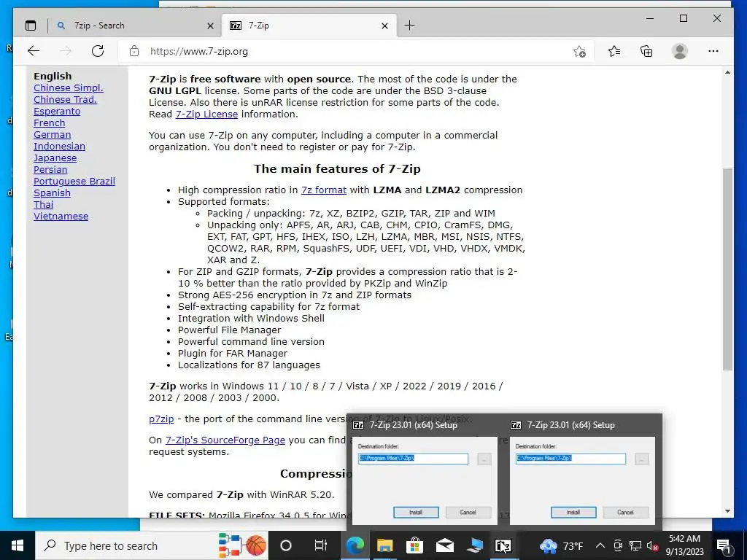Open Microsoft Store from taskbar

pyautogui.click(x=414, y=545)
